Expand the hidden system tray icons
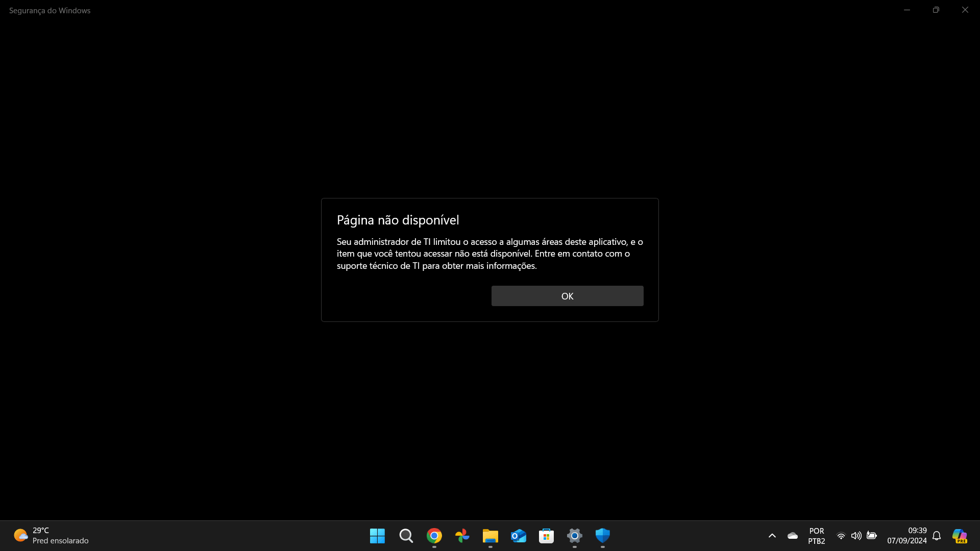This screenshot has height=551, width=980. click(772, 536)
